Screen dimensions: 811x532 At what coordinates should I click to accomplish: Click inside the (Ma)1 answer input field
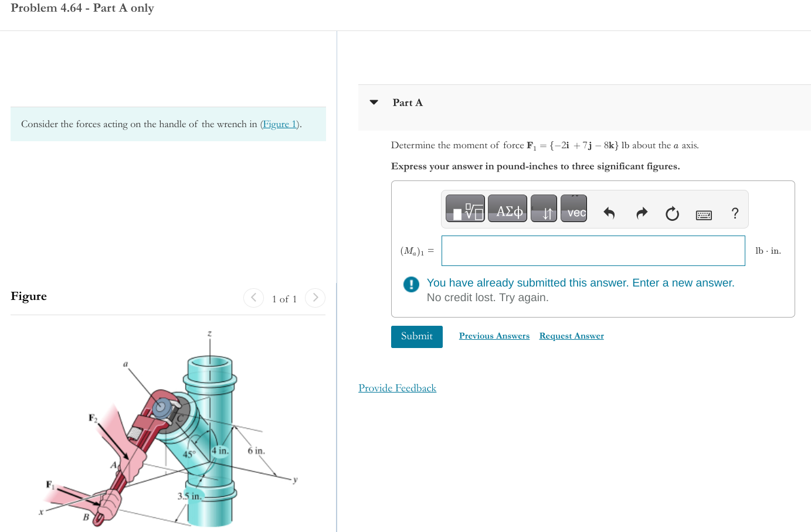point(593,250)
